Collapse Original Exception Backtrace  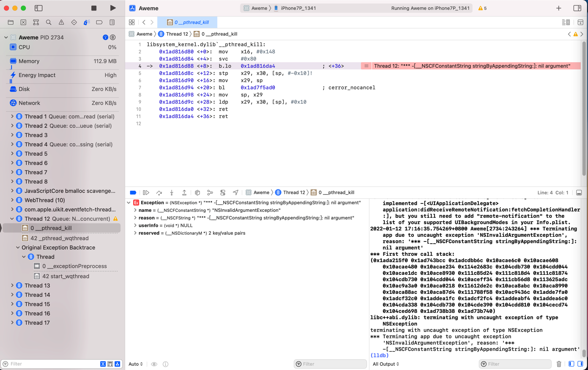coord(18,247)
